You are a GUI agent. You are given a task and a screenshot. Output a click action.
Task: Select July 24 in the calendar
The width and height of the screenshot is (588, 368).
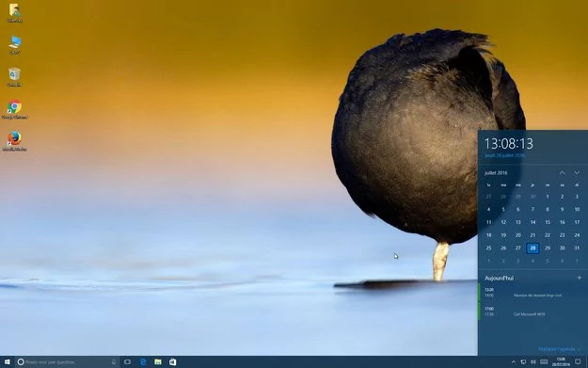[x=577, y=235]
